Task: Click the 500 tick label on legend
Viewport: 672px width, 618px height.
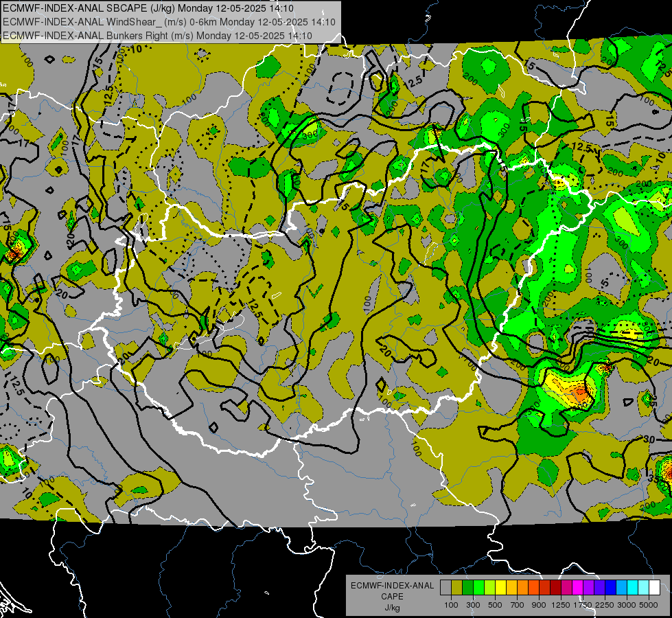Action: 495,605
